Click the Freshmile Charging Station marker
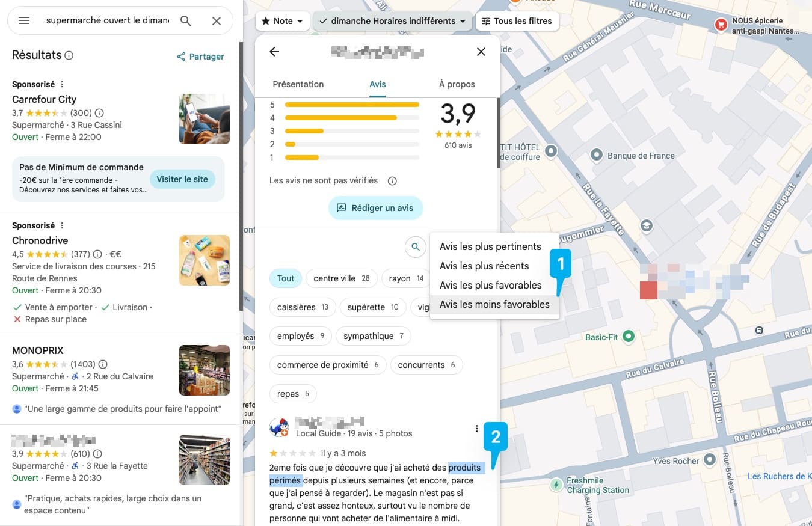The image size is (812, 526). pos(556,484)
